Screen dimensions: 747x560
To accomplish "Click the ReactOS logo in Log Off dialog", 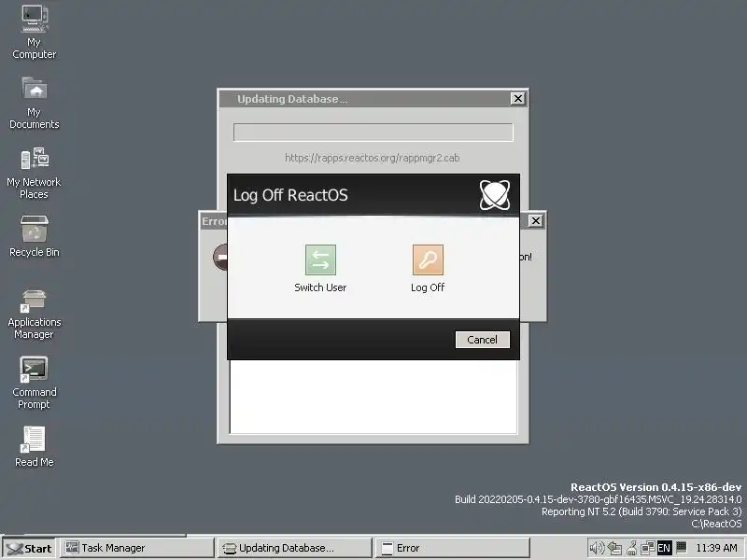I will click(495, 195).
